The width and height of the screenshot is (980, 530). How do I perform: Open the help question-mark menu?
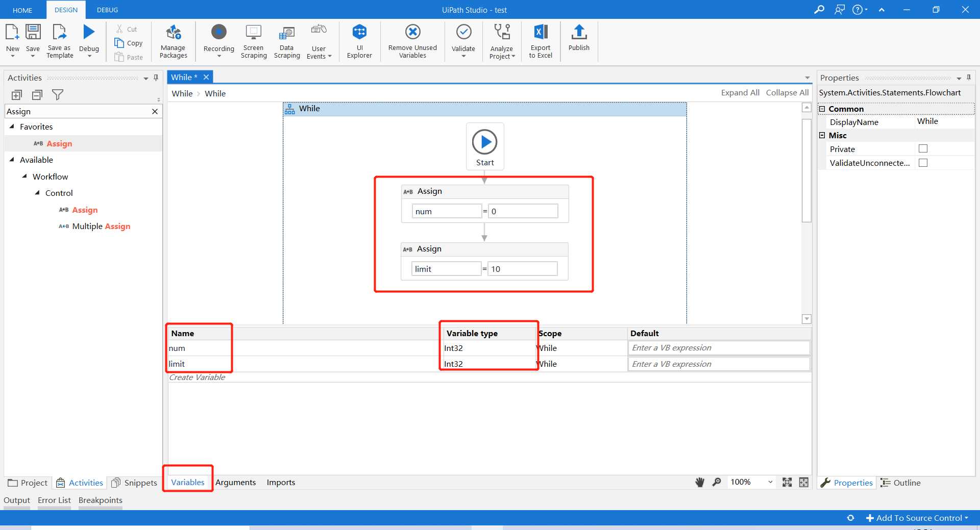point(860,10)
